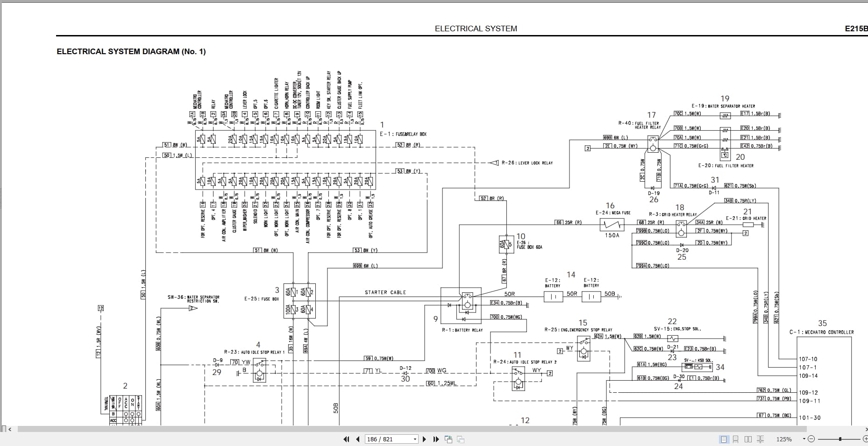Click 'R-25: ENG. EMERGENCY STOP RELAY' label
868x446 pixels.
(578, 330)
